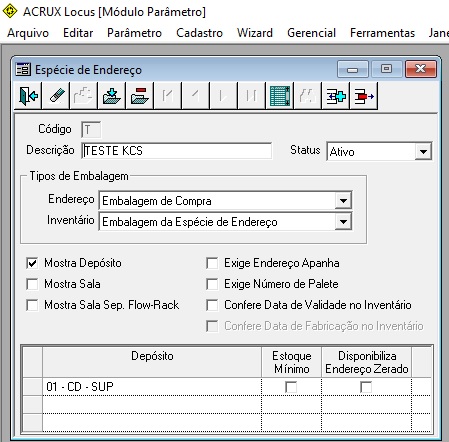This screenshot has height=442, width=449.
Task: Click the save to folder icon
Action: pos(112,96)
